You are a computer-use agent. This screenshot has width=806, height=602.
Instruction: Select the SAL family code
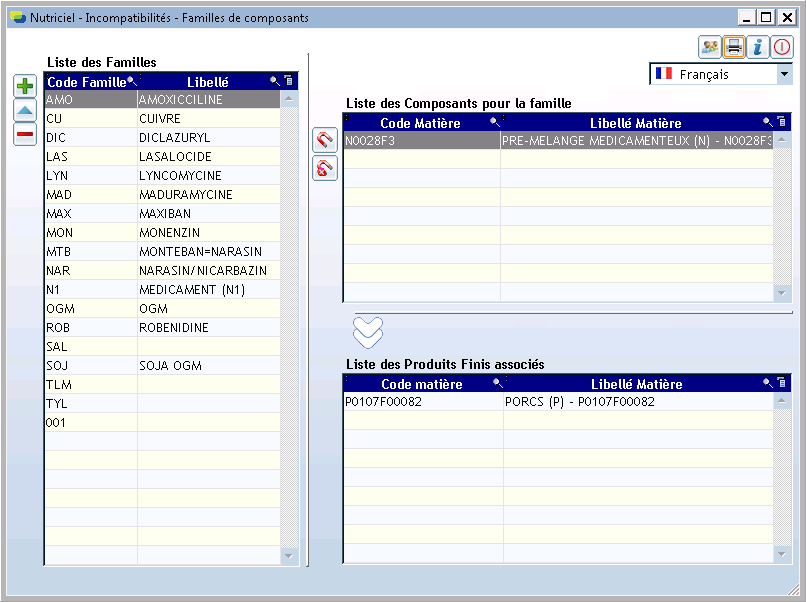[x=91, y=346]
